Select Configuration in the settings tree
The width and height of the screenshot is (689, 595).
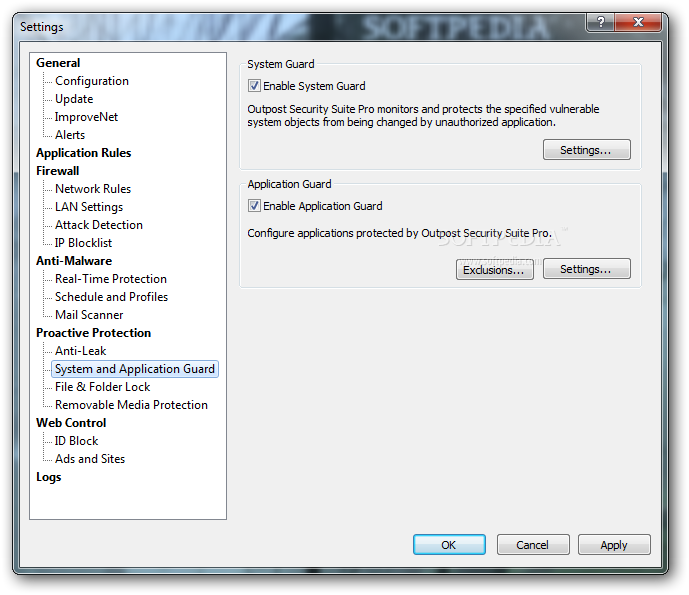click(92, 81)
